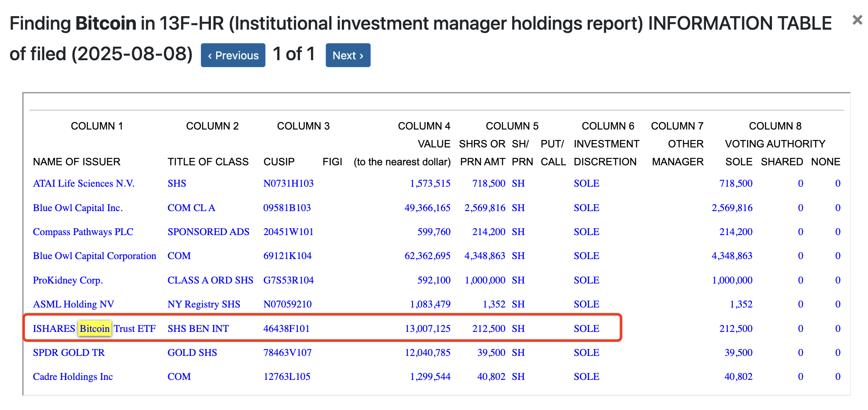Click the SH type in Cadre Holdings row

[x=518, y=376]
